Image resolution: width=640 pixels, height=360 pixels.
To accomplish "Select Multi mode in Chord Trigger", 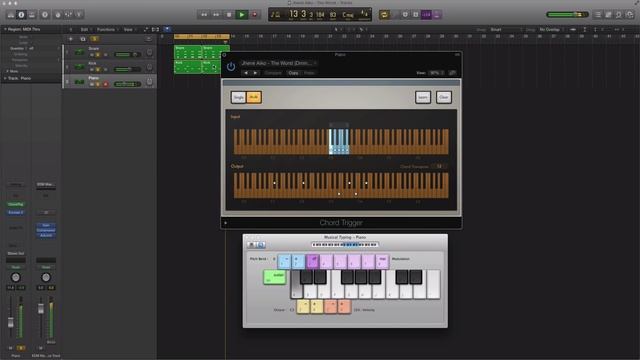I will coord(253,97).
